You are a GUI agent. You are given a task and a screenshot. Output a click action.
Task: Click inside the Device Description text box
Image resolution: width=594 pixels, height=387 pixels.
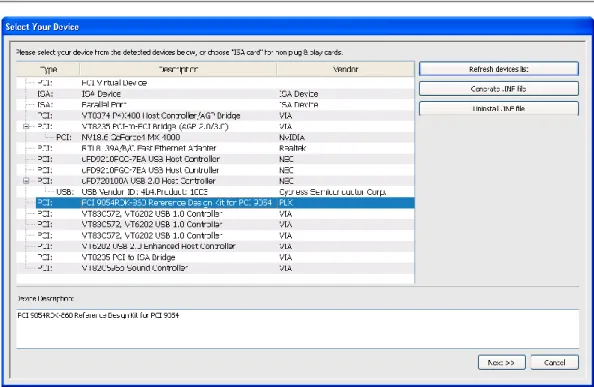(297, 328)
